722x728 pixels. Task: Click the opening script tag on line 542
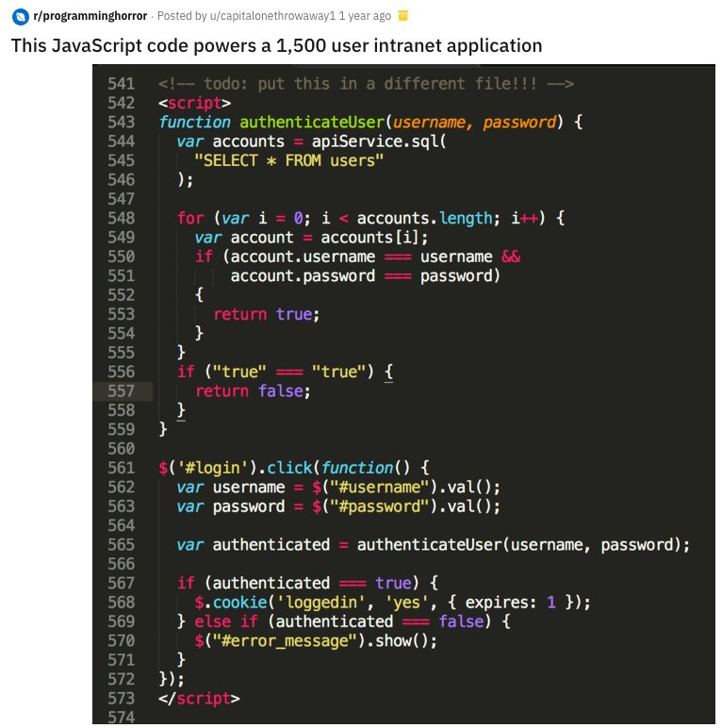[x=194, y=103]
